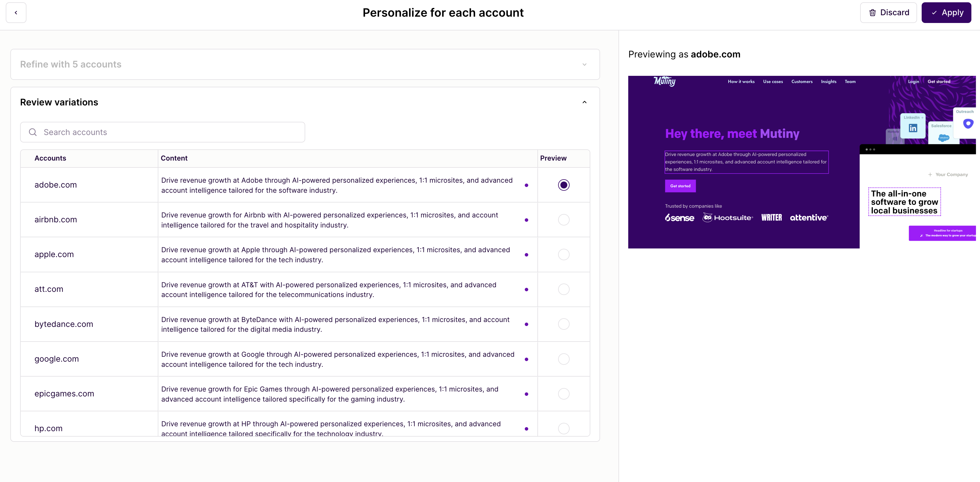Click the Adobe content variation text

(x=337, y=185)
